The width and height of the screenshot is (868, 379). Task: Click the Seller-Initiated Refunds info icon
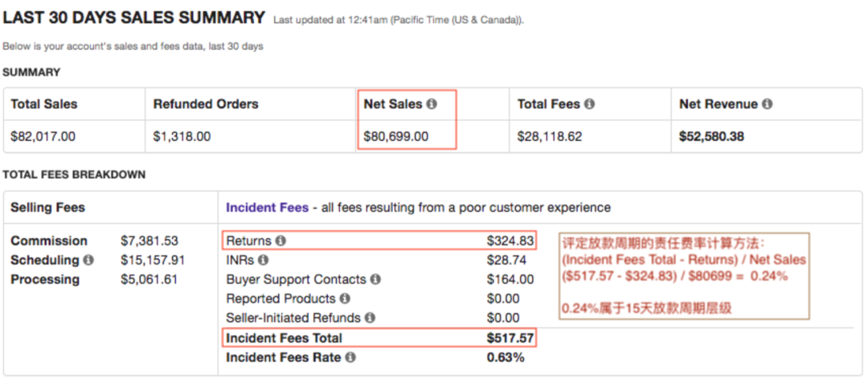click(x=371, y=319)
